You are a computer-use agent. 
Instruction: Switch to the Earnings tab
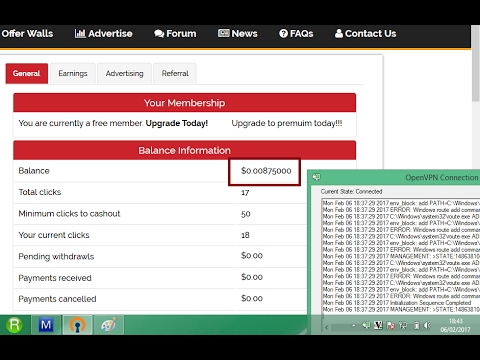tap(73, 73)
